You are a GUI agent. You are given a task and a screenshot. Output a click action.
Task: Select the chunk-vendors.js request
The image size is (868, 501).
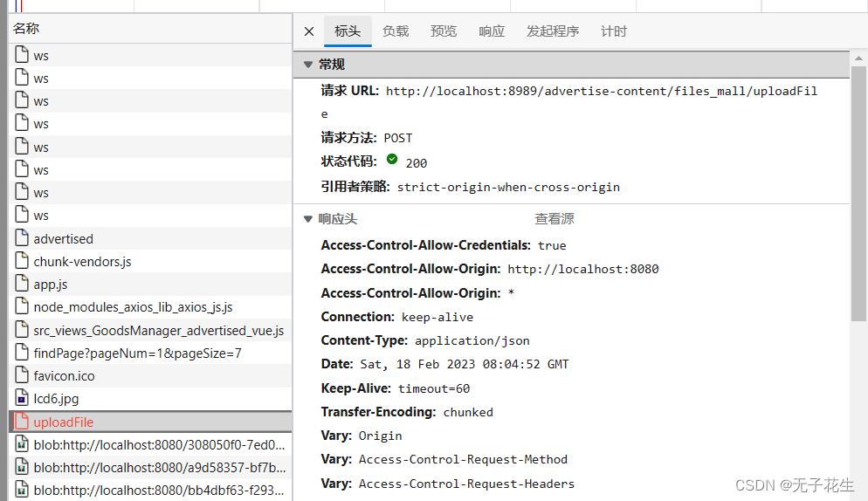pyautogui.click(x=150, y=261)
